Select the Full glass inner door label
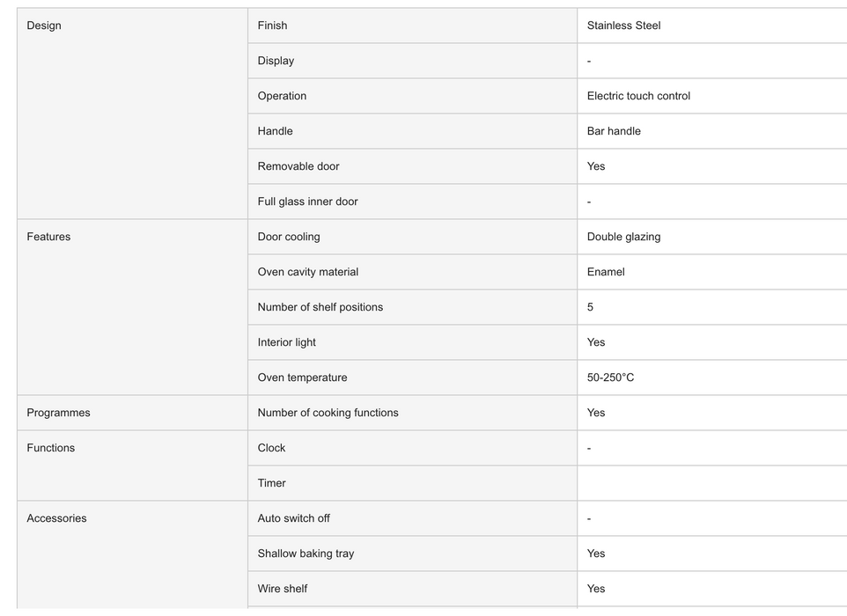Screen dimensions: 847x616 (x=307, y=202)
